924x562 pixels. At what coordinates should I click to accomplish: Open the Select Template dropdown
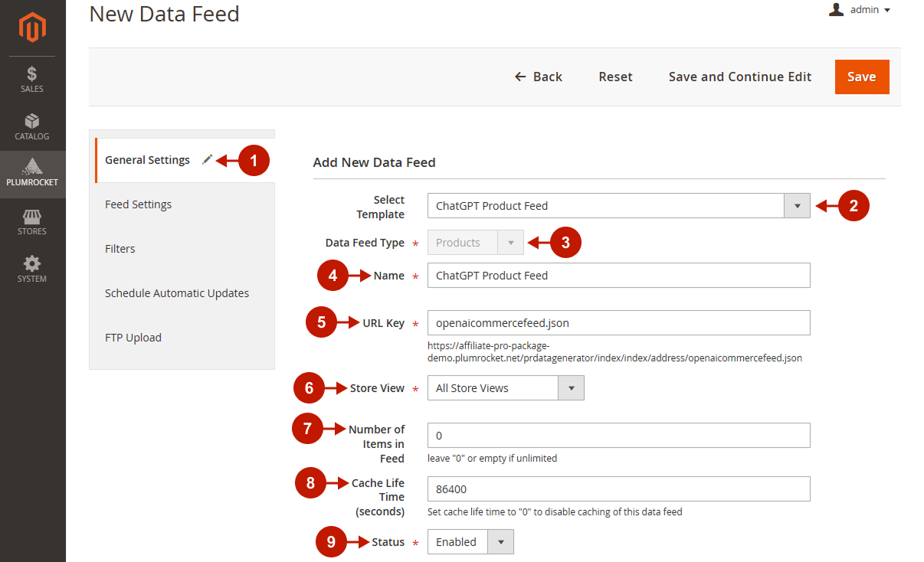click(797, 205)
